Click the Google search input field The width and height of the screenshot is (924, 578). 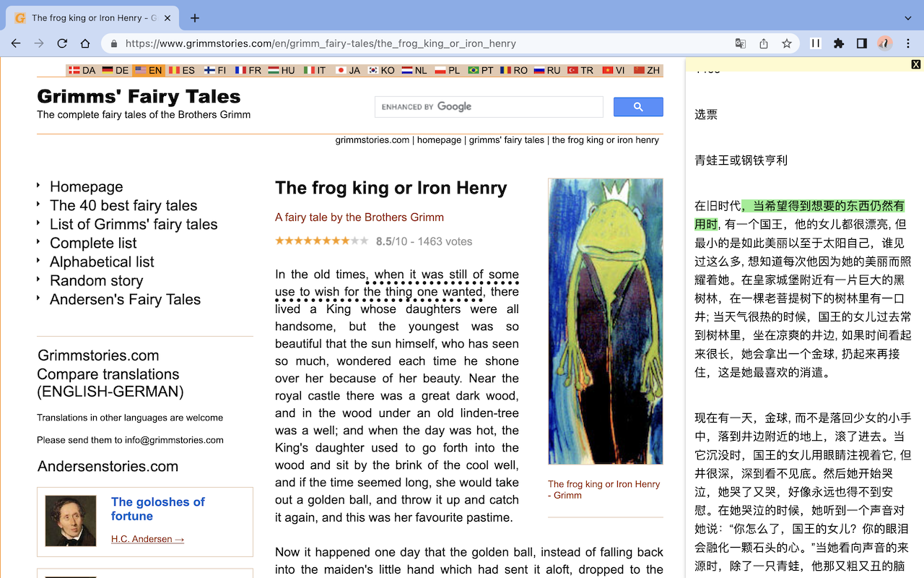click(x=489, y=107)
